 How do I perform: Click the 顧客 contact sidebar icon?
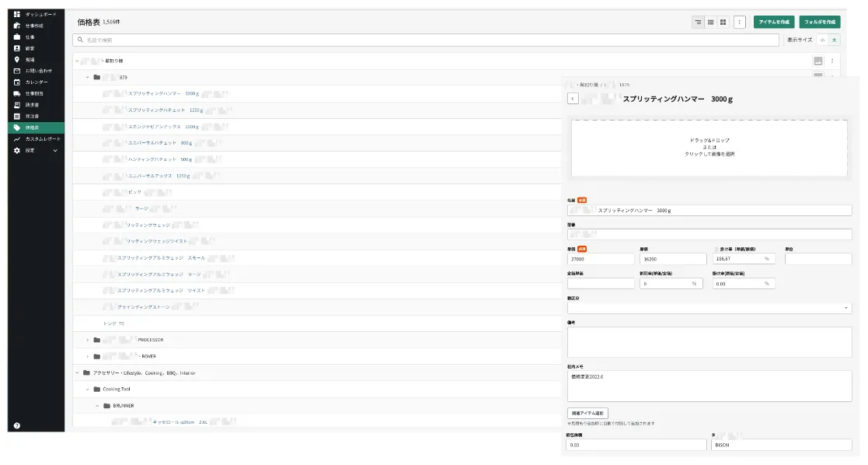[16, 48]
